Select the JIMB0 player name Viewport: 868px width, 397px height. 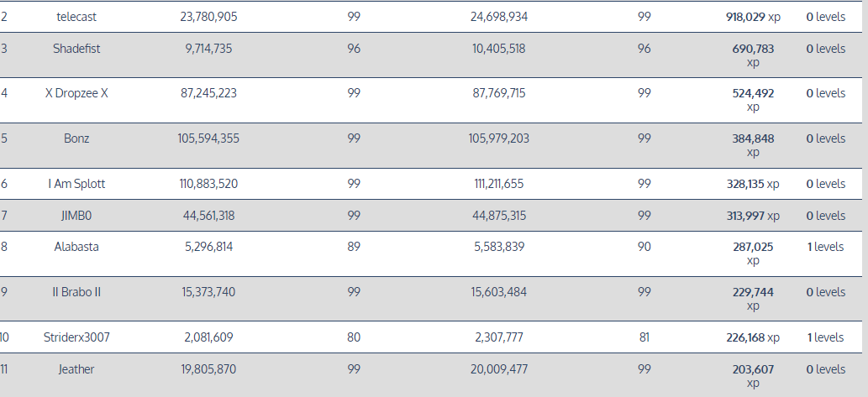tap(76, 216)
